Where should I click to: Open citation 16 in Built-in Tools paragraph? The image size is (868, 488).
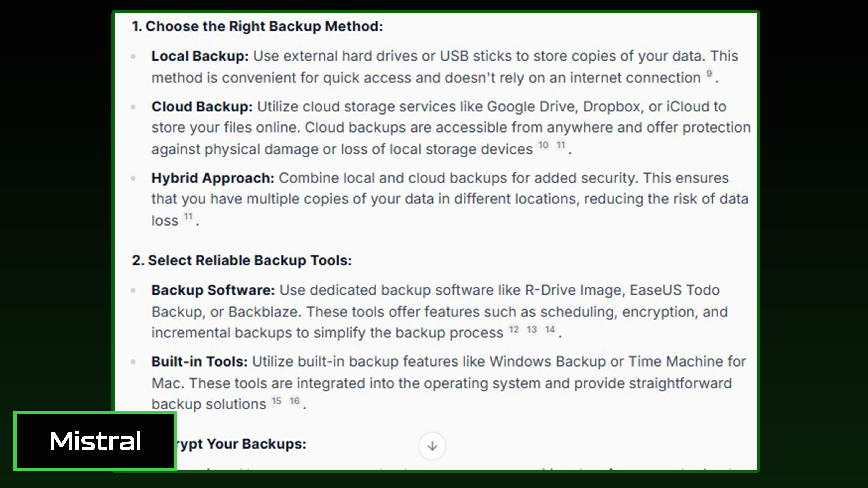point(294,401)
